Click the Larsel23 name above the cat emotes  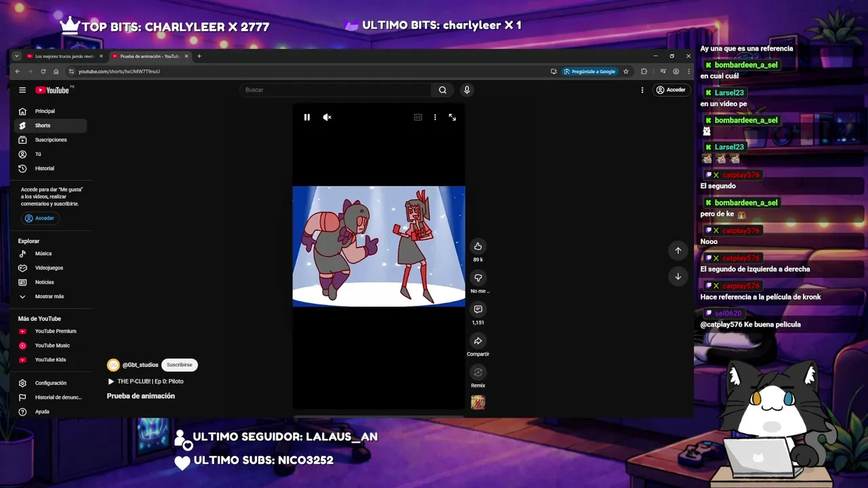729,147
